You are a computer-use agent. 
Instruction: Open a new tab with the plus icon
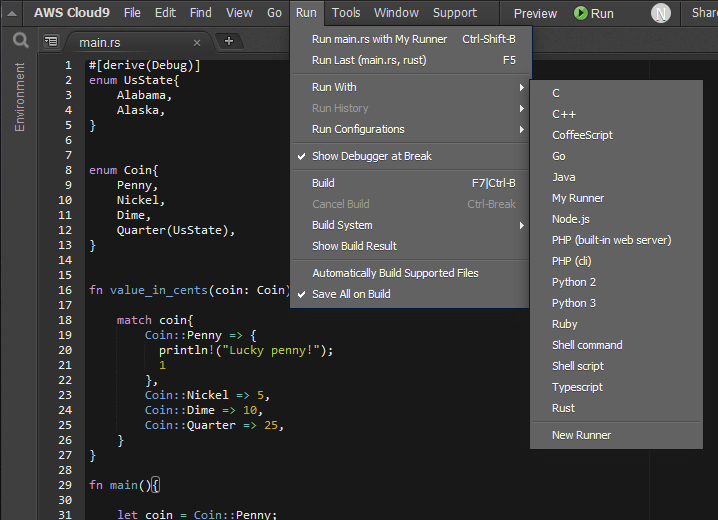click(228, 41)
